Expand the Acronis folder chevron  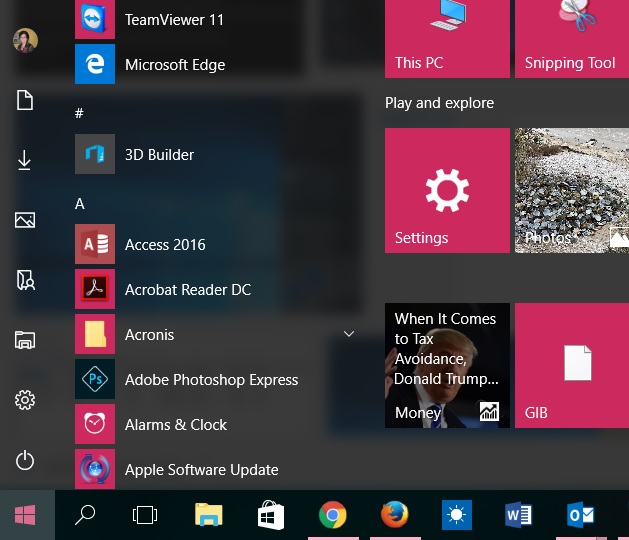coord(349,333)
